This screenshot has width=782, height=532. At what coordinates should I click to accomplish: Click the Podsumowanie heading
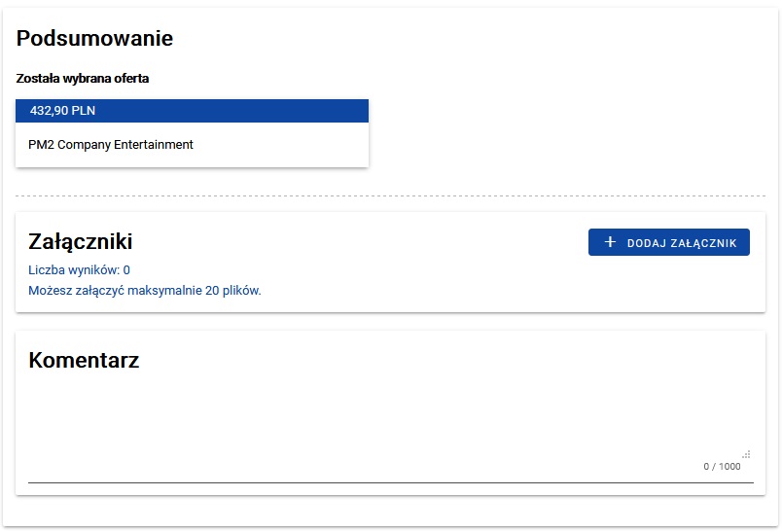click(94, 39)
